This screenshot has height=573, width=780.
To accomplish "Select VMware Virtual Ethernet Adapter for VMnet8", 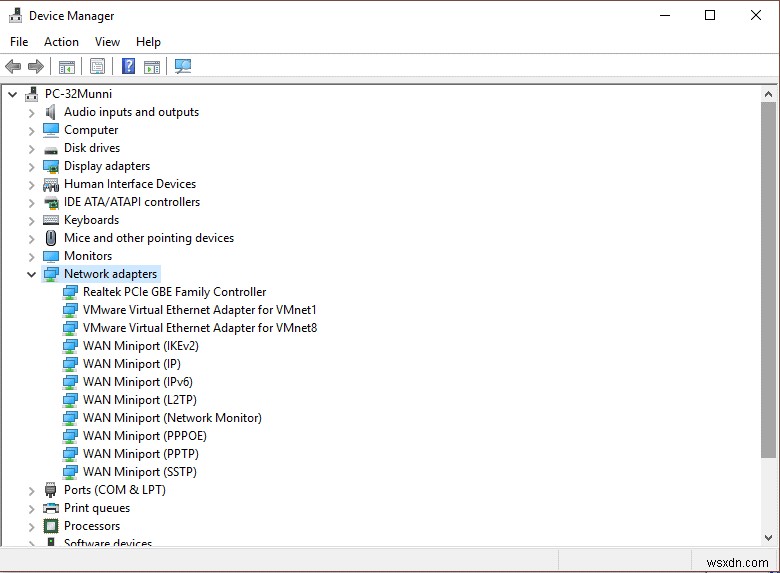I will pyautogui.click(x=200, y=328).
